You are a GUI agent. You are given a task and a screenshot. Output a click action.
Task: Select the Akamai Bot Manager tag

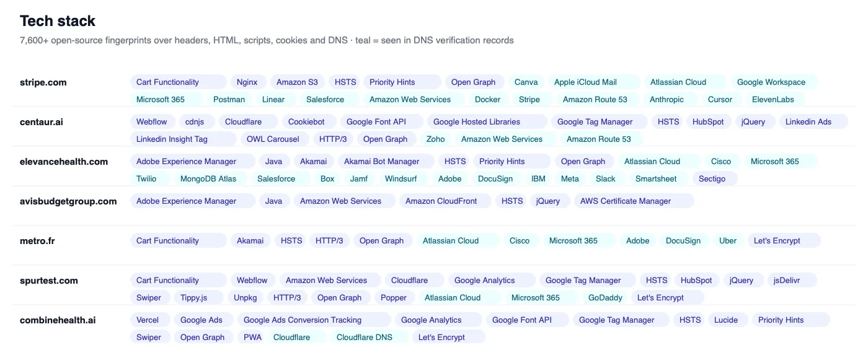click(386, 162)
